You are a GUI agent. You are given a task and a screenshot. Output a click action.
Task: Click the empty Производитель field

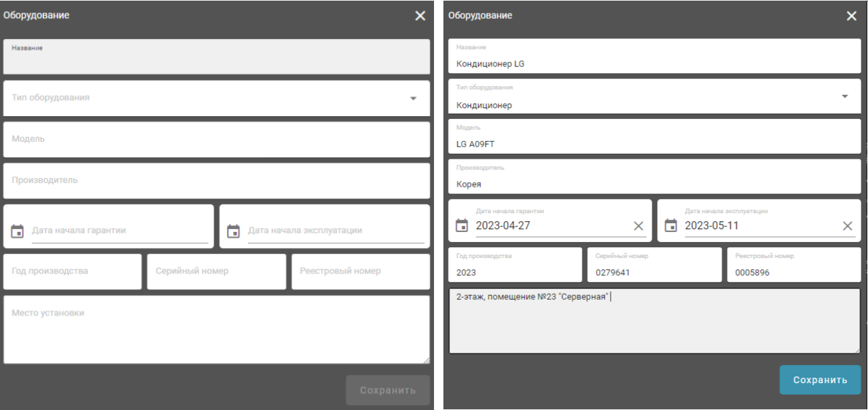tap(216, 181)
